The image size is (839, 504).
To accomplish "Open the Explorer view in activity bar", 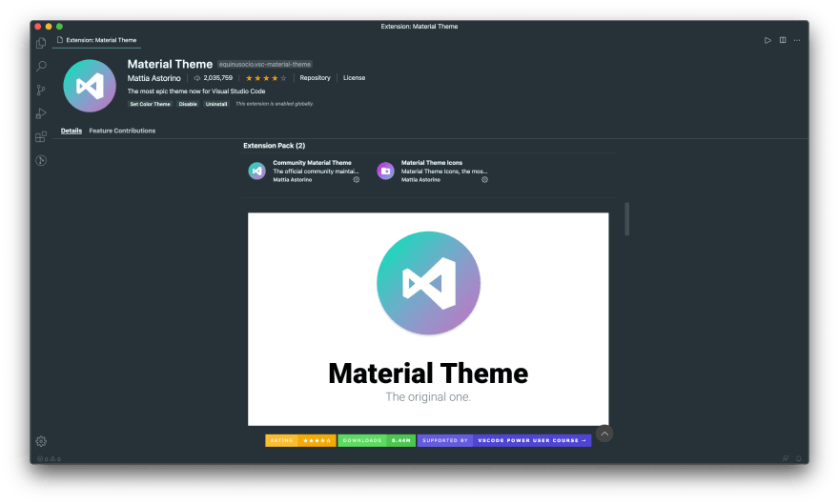I will point(41,43).
